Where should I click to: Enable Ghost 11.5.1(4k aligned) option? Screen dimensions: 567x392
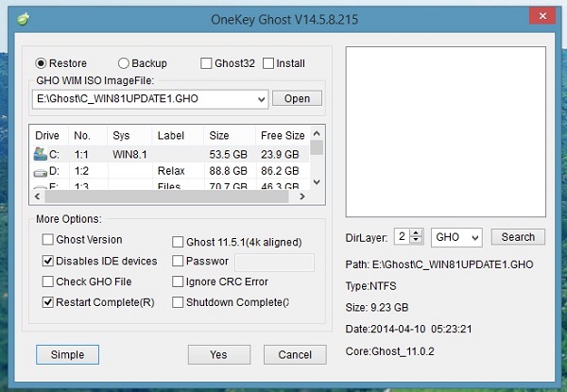(178, 242)
